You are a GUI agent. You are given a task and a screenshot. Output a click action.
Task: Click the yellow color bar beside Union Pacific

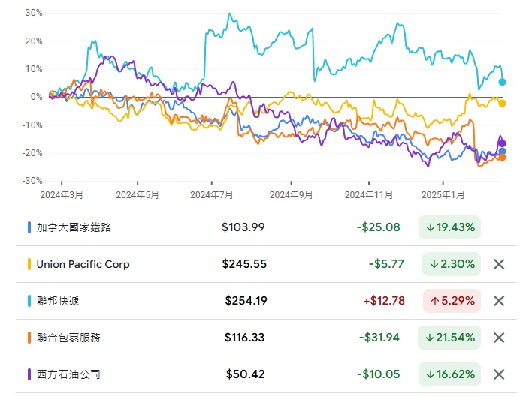pos(29,264)
